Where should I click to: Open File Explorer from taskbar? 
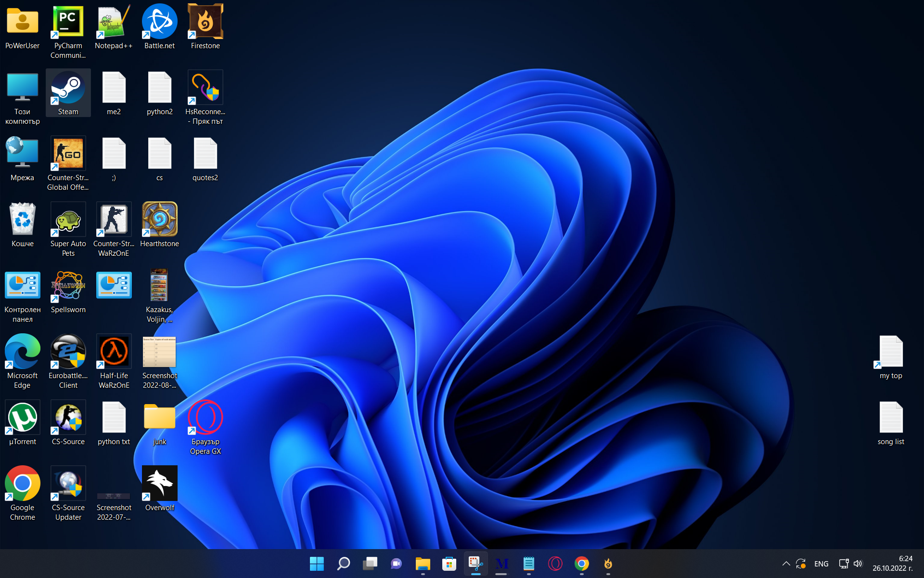coord(423,564)
